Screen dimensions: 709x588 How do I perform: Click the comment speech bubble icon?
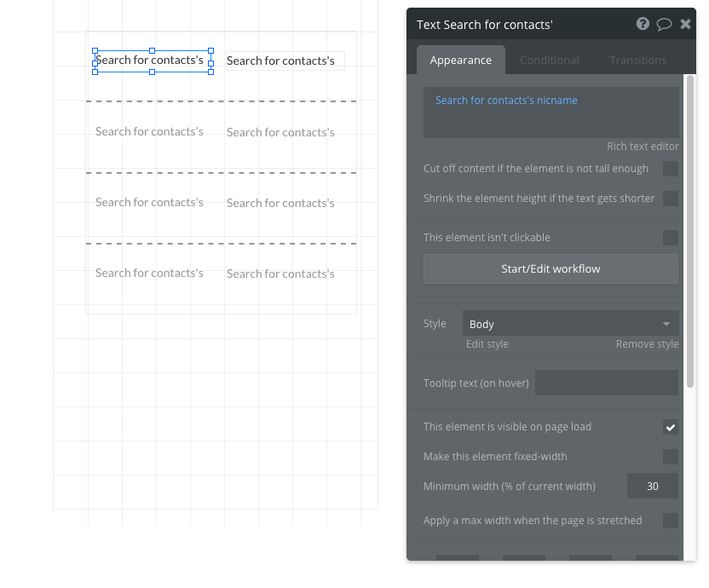[x=664, y=24]
